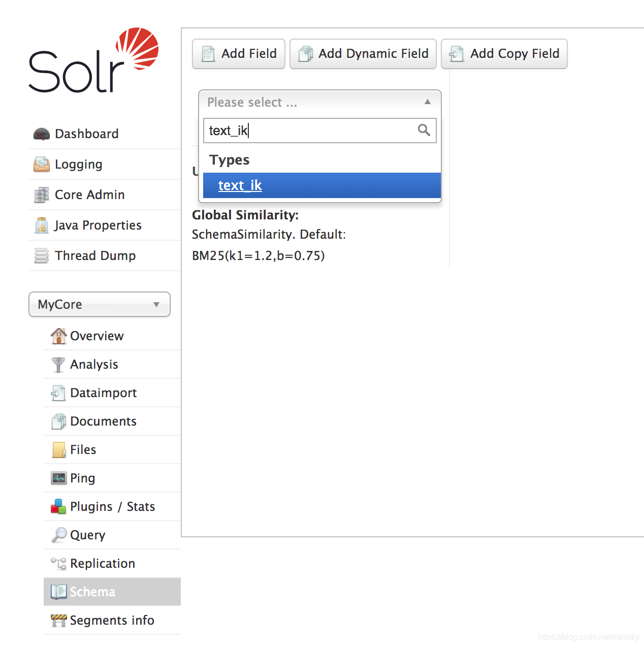Click the Ping monitor icon
The height and width of the screenshot is (646, 644).
pyautogui.click(x=59, y=478)
